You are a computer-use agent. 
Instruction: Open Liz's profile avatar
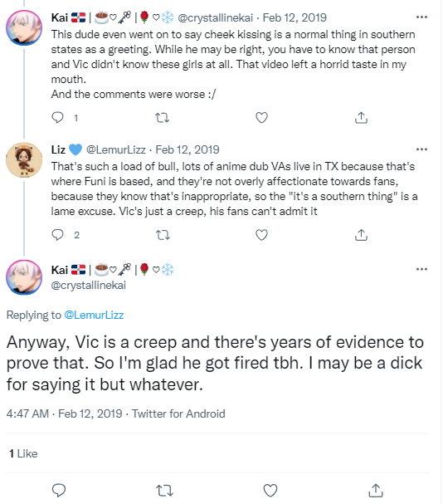[x=24, y=160]
